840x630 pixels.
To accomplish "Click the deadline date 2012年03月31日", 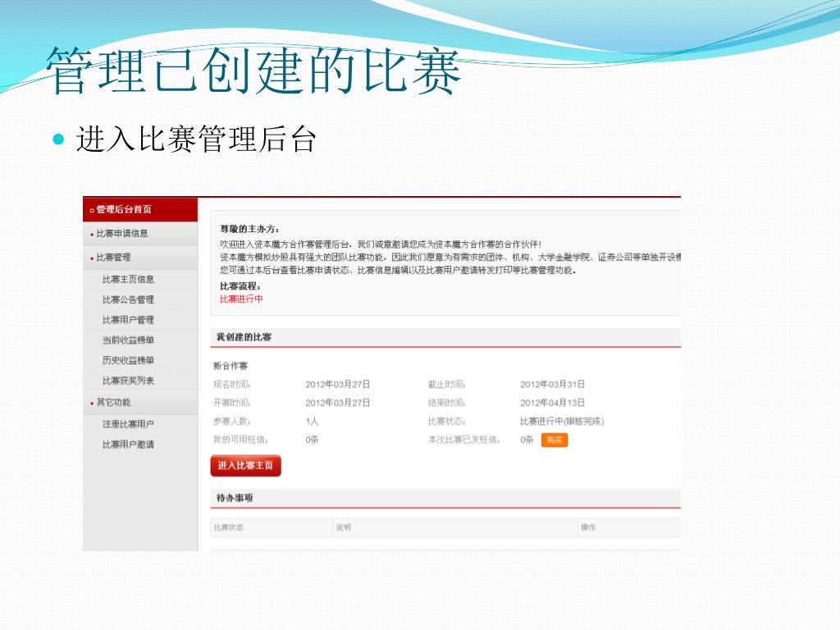I will tap(552, 385).
